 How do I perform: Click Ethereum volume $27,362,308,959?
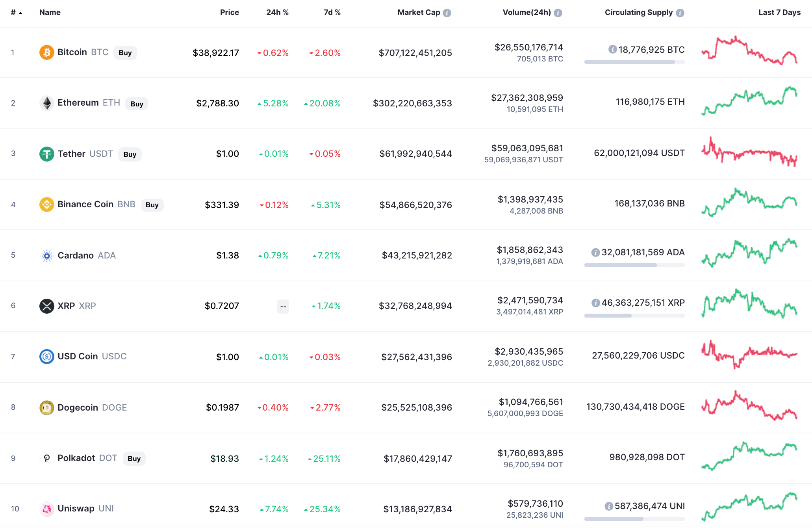coord(527,98)
